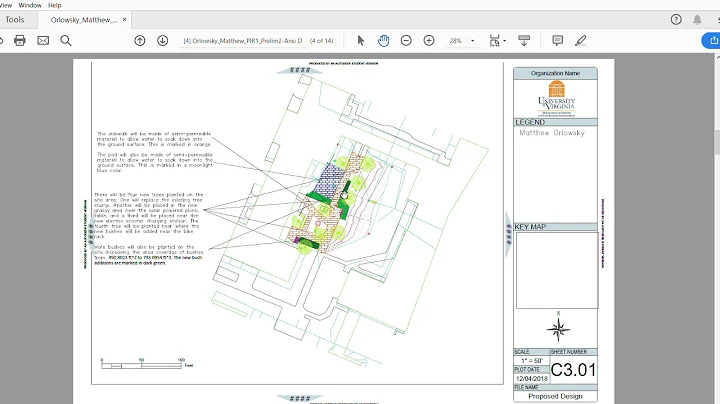Click the Proposed Design file name text
Viewport: 720px width, 404px height.
[x=555, y=396]
